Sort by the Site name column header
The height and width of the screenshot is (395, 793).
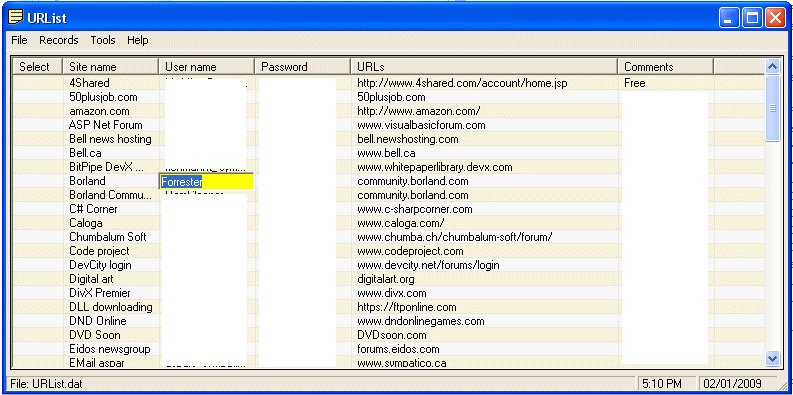coord(110,67)
